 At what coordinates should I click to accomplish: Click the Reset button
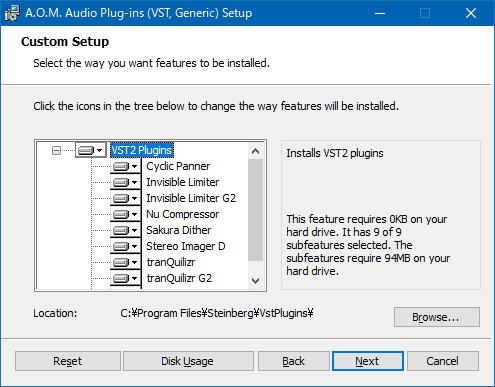tap(68, 361)
